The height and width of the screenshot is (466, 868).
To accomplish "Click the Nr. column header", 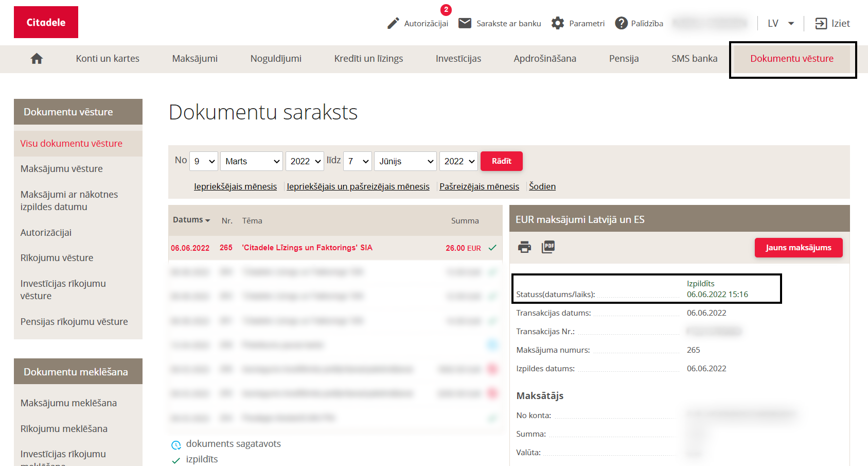I will pos(227,220).
